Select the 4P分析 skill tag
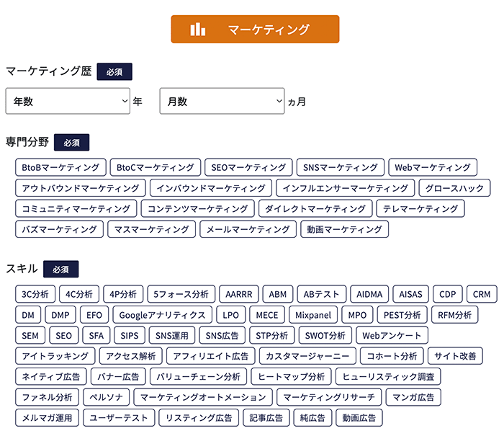Image resolution: width=504 pixels, height=444 pixels. pyautogui.click(x=123, y=294)
